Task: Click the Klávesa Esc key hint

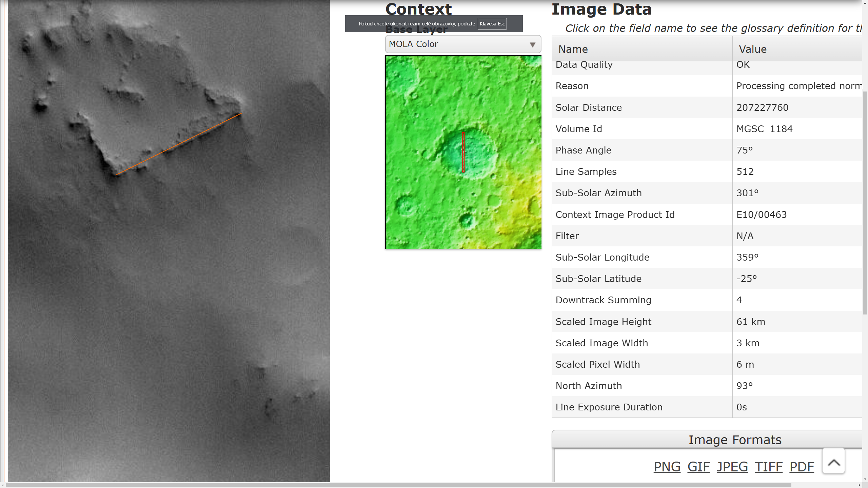Action: [492, 24]
